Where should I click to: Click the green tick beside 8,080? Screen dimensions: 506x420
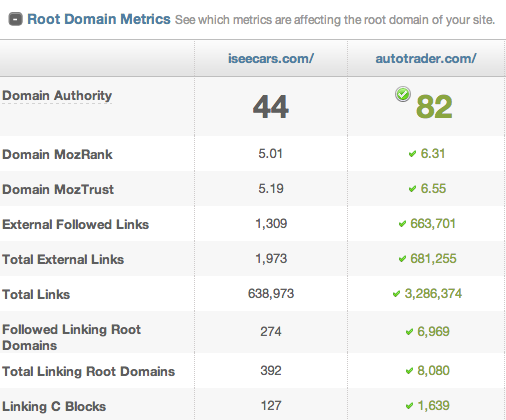coord(409,371)
